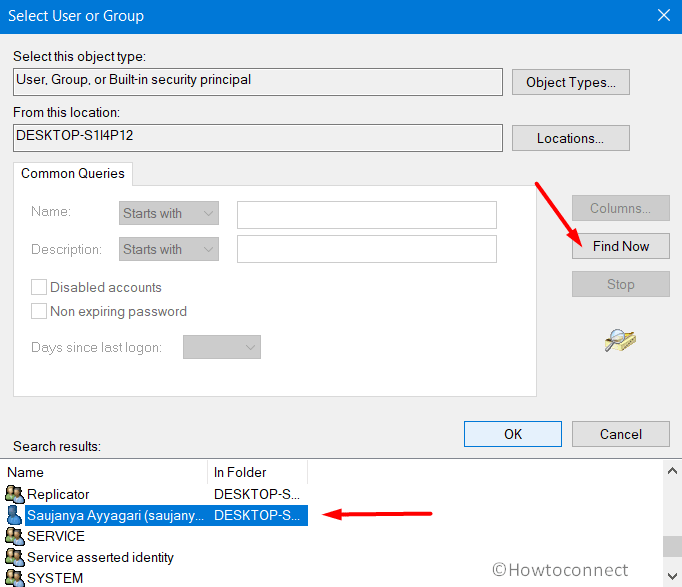Tick the Non expiring password checkbox
Screen dimensions: 682x587
[39, 311]
